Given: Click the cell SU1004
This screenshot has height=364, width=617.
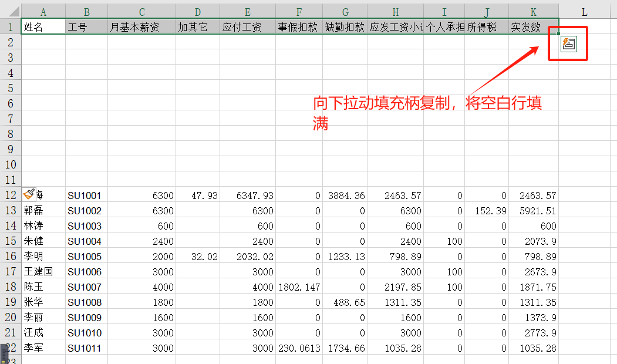Looking at the screenshot, I should [x=86, y=241].
